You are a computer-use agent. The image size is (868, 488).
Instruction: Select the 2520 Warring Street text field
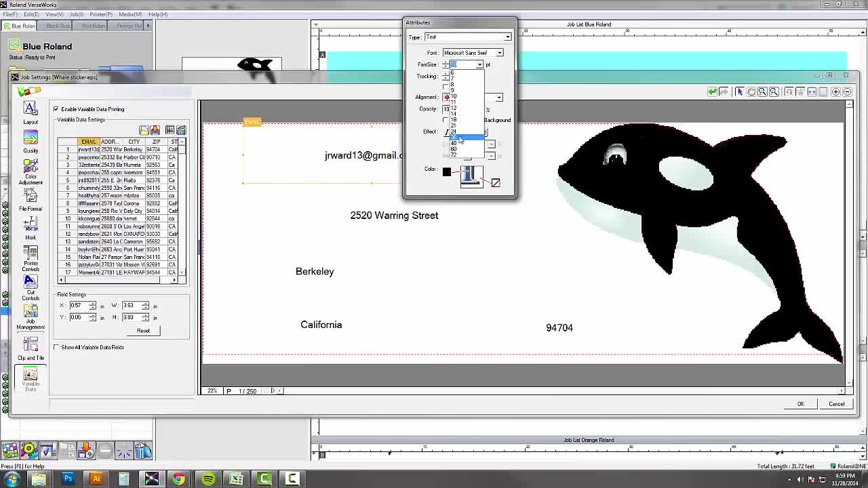click(394, 216)
